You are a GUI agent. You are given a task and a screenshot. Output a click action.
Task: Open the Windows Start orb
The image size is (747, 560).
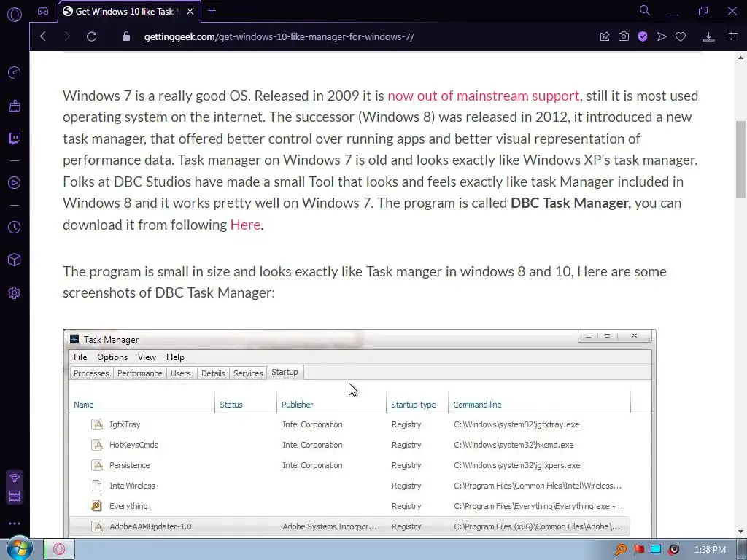point(18,549)
